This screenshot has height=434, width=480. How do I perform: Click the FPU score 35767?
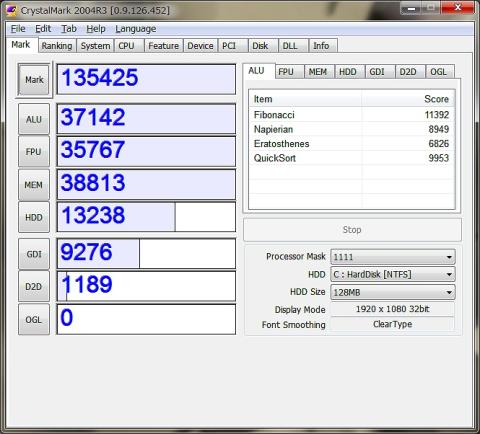click(x=146, y=151)
